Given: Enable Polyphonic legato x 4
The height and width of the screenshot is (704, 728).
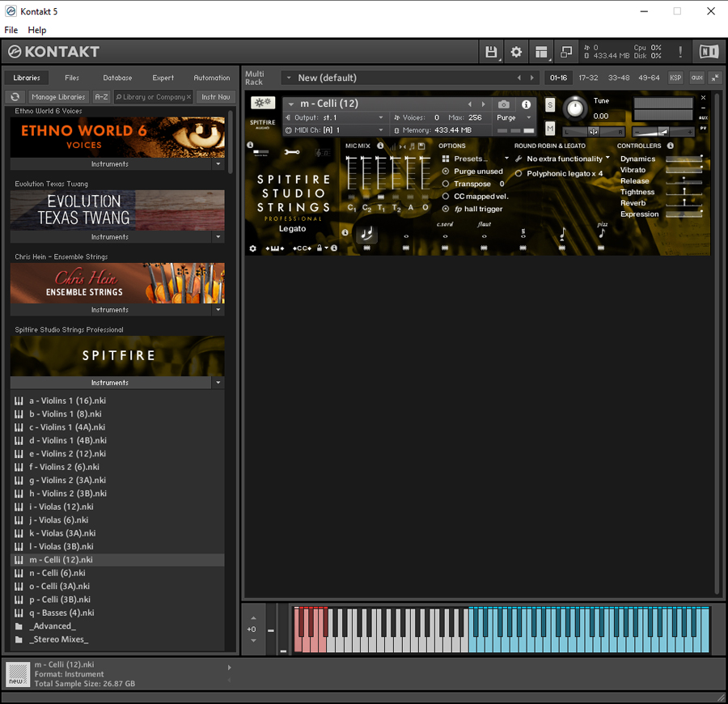Looking at the screenshot, I should coord(518,174).
